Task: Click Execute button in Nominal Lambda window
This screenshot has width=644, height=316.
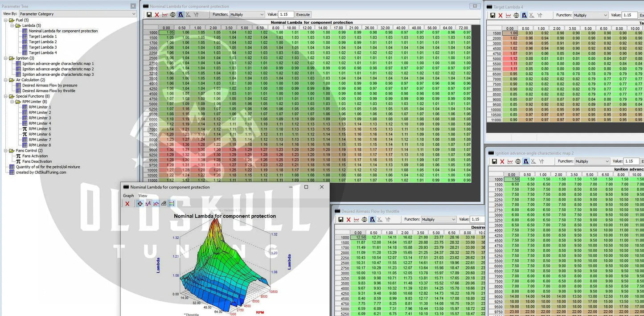Action: coord(303,14)
